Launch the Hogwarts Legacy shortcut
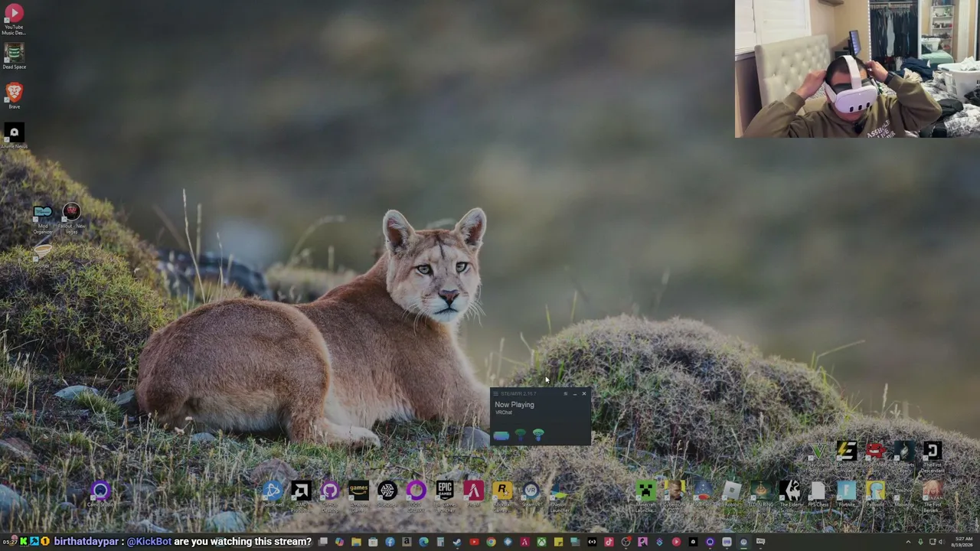This screenshot has width=980, height=551. pyautogui.click(x=904, y=457)
